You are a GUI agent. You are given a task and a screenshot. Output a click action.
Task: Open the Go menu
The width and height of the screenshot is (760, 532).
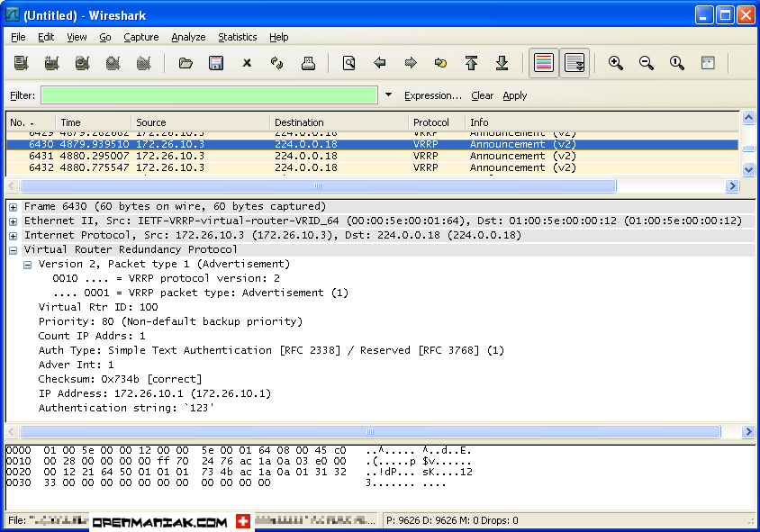pyautogui.click(x=105, y=37)
